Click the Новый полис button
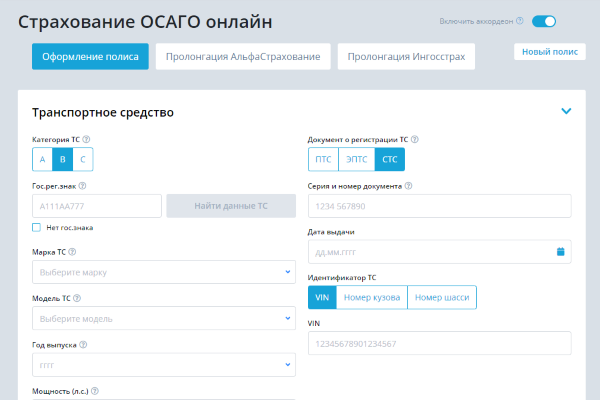This screenshot has height=400, width=600. (549, 52)
